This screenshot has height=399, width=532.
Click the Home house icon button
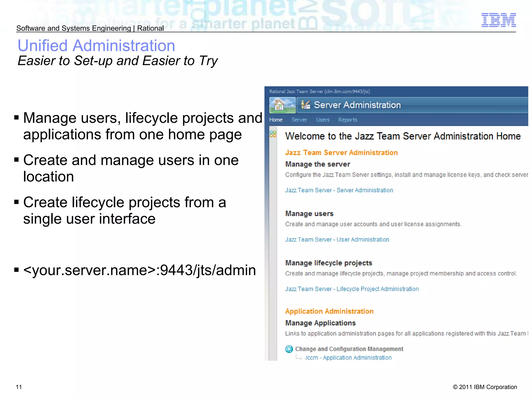click(x=279, y=105)
